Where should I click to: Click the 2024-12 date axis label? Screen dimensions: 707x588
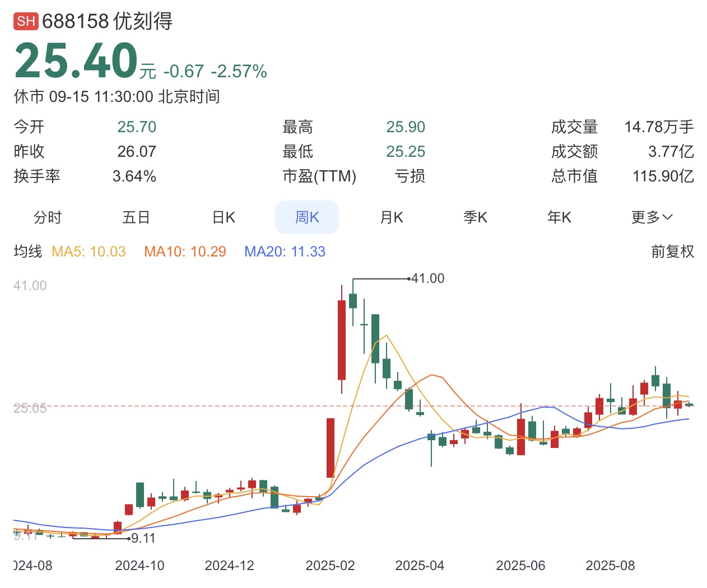pos(229,566)
